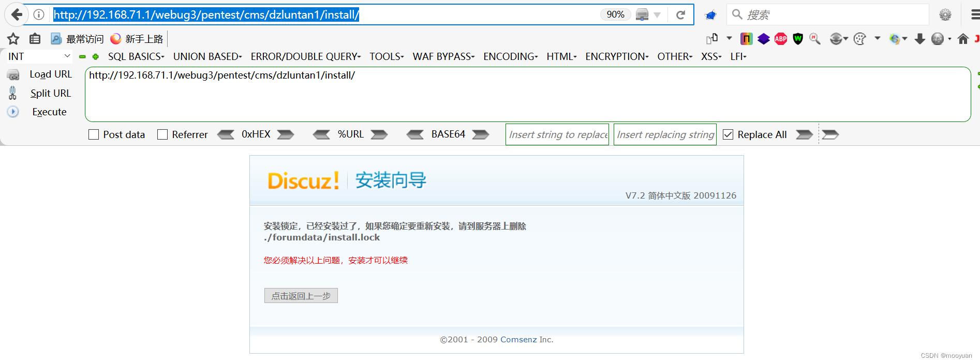The height and width of the screenshot is (364, 980).
Task: Expand dropdown arrow next to blue globe icon
Action: coord(905,39)
